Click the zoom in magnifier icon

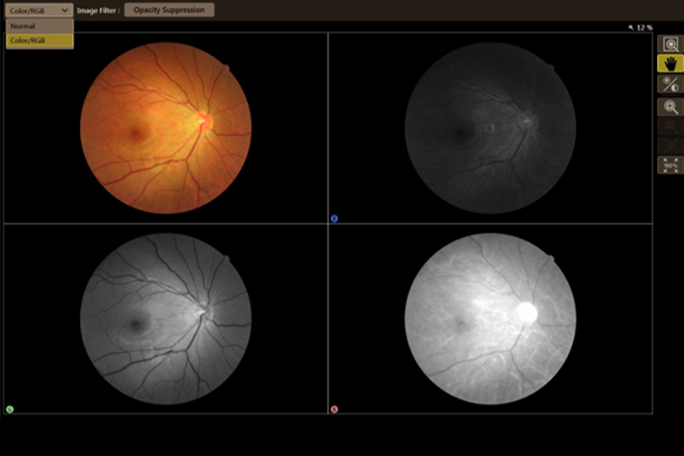[670, 107]
